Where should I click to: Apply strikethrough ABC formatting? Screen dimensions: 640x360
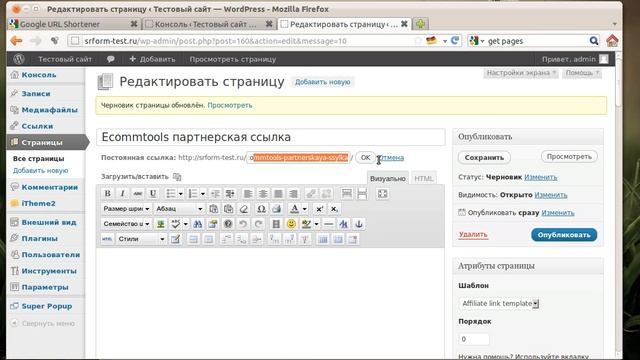[x=138, y=193]
